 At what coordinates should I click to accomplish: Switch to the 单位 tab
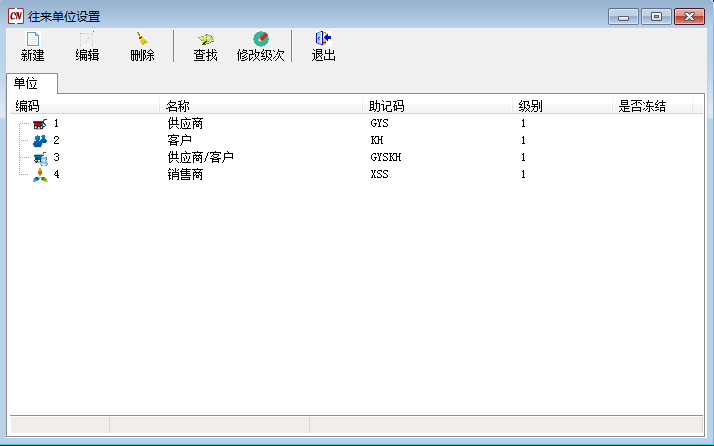pos(26,84)
